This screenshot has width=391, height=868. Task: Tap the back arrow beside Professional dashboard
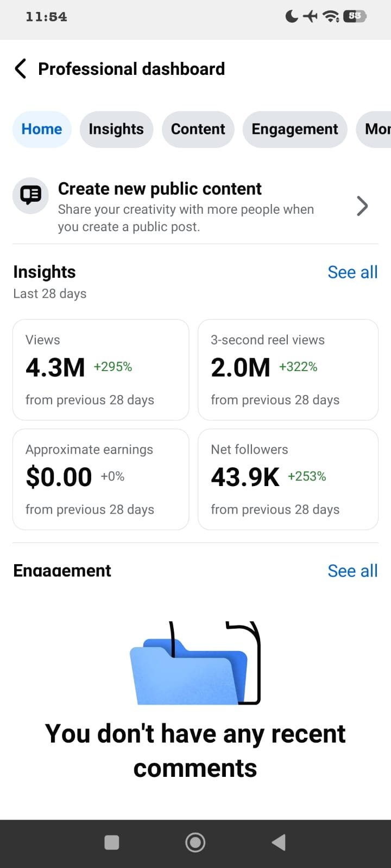tap(21, 69)
